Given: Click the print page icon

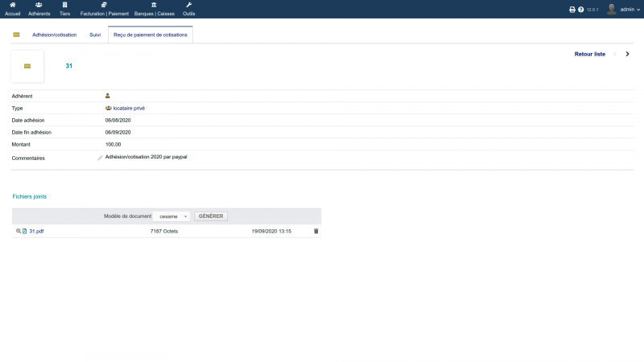Looking at the screenshot, I should point(572,10).
